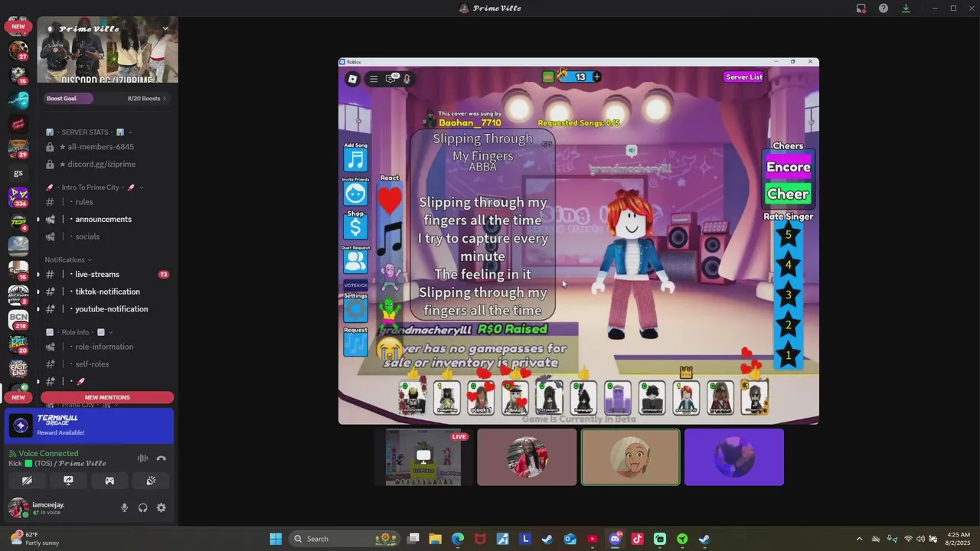
Task: Open the Server List button
Action: pyautogui.click(x=743, y=77)
